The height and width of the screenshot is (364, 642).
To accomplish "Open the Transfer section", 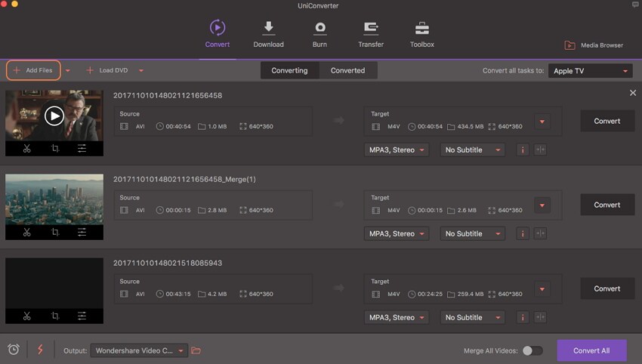I will (371, 34).
